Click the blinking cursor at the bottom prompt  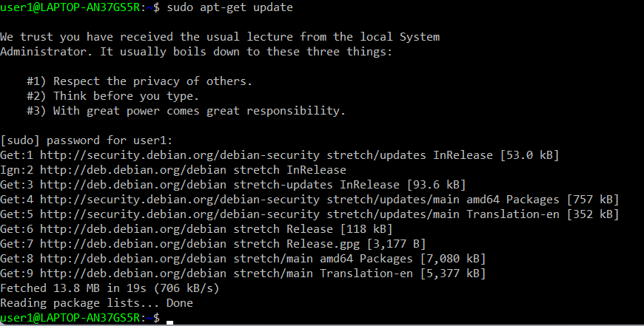coord(170,319)
